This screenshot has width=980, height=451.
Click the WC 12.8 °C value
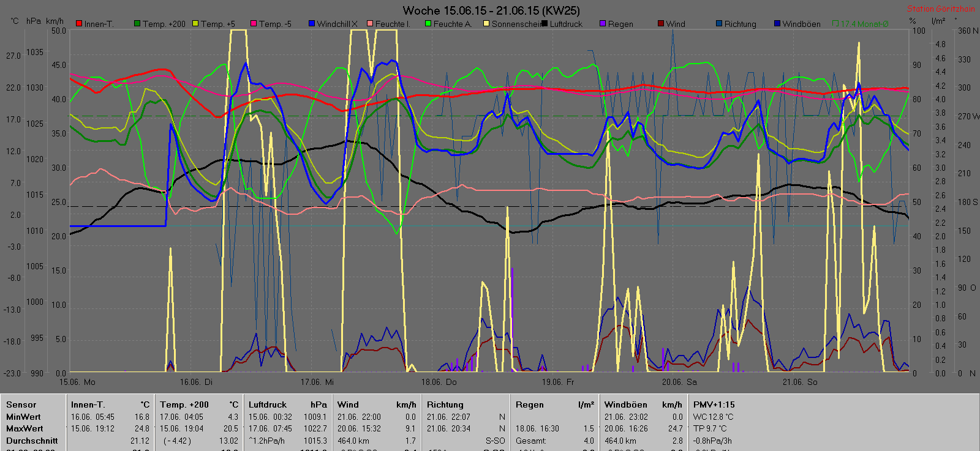(714, 417)
